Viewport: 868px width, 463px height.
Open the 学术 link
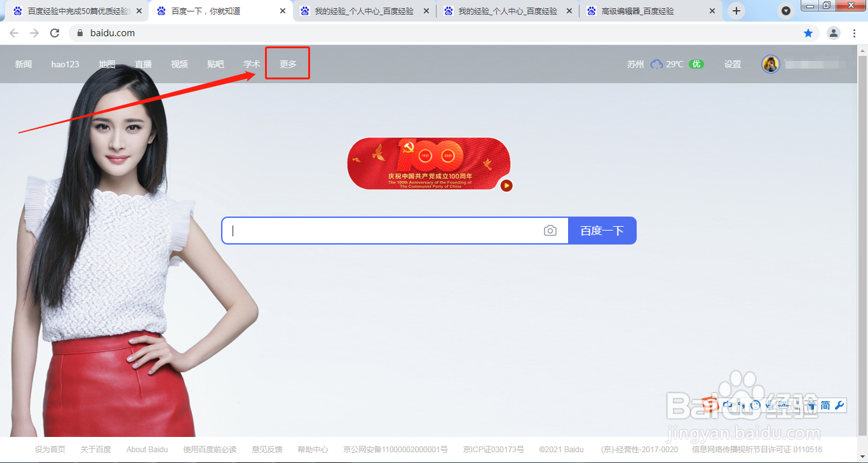point(252,64)
